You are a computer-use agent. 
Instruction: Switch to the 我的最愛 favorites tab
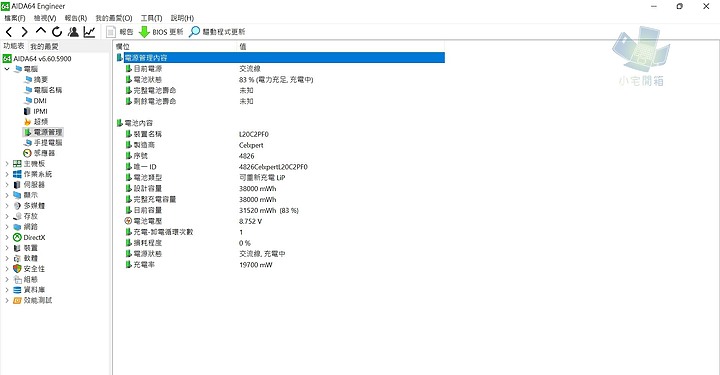click(44, 46)
